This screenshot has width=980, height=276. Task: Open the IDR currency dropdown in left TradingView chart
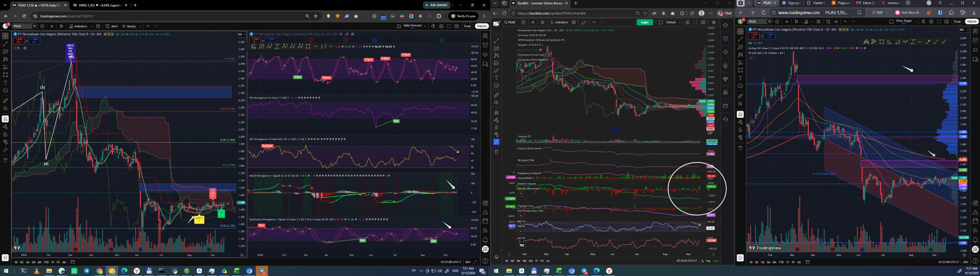pos(242,34)
